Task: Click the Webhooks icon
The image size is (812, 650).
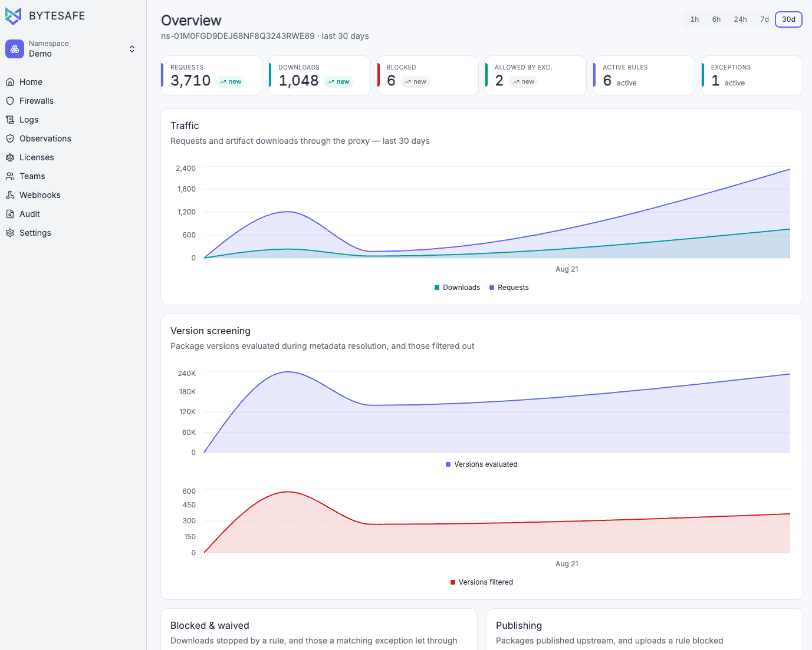Action: [x=10, y=195]
